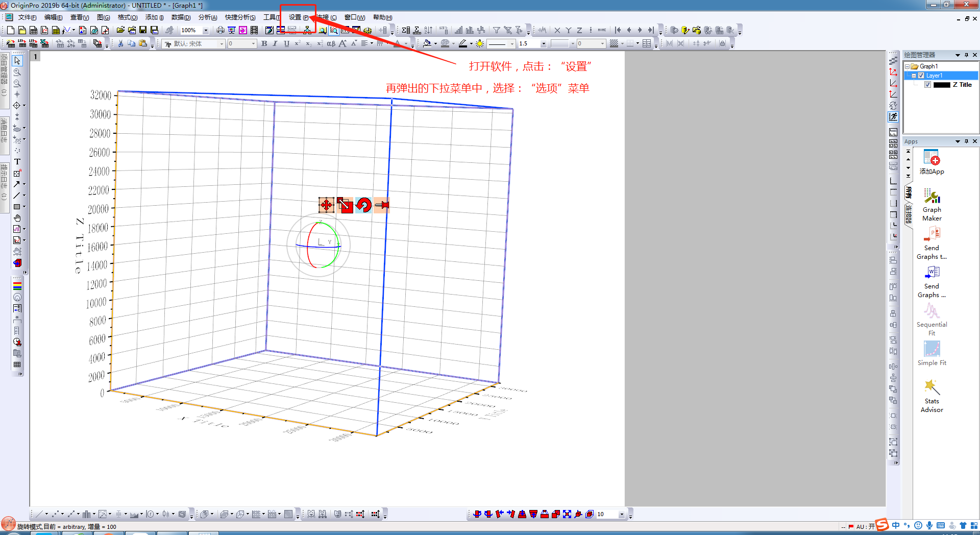
Task: Toggle Bold text formatting
Action: (264, 44)
